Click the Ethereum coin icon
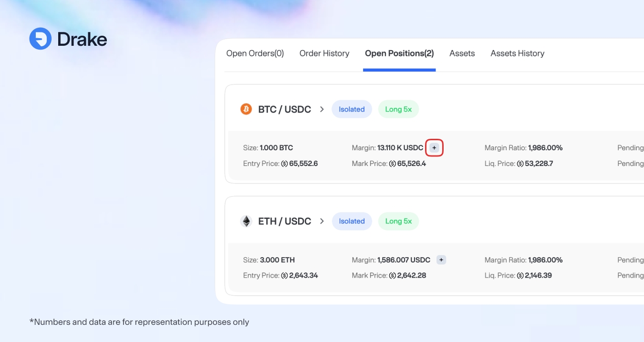The image size is (644, 342). coord(246,221)
